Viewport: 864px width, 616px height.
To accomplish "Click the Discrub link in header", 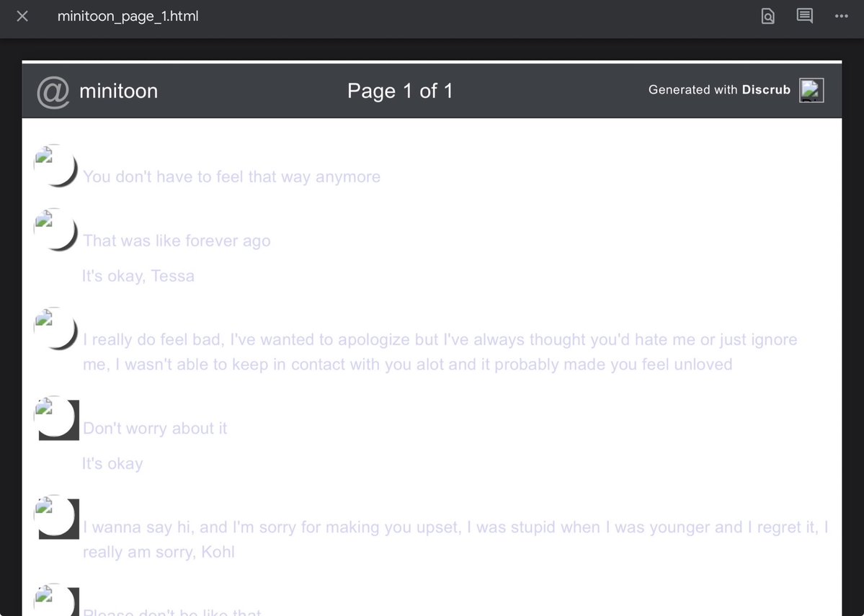I will (766, 90).
